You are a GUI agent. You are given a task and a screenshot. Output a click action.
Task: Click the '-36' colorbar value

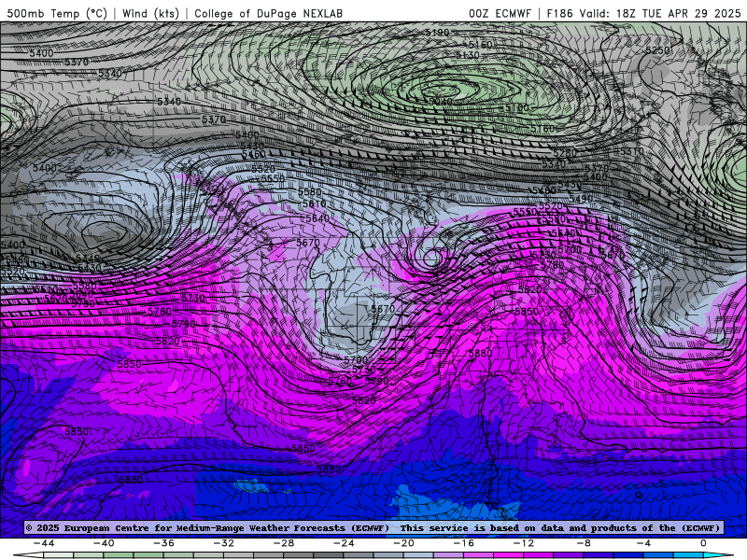tap(163, 543)
